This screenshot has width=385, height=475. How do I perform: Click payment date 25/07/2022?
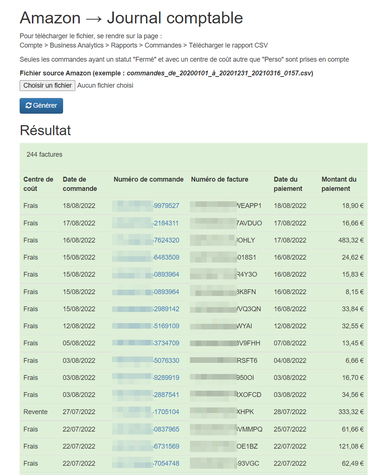coord(290,429)
